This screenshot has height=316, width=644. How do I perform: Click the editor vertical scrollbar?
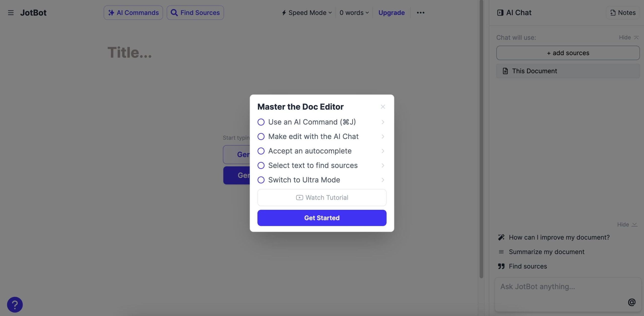481,139
